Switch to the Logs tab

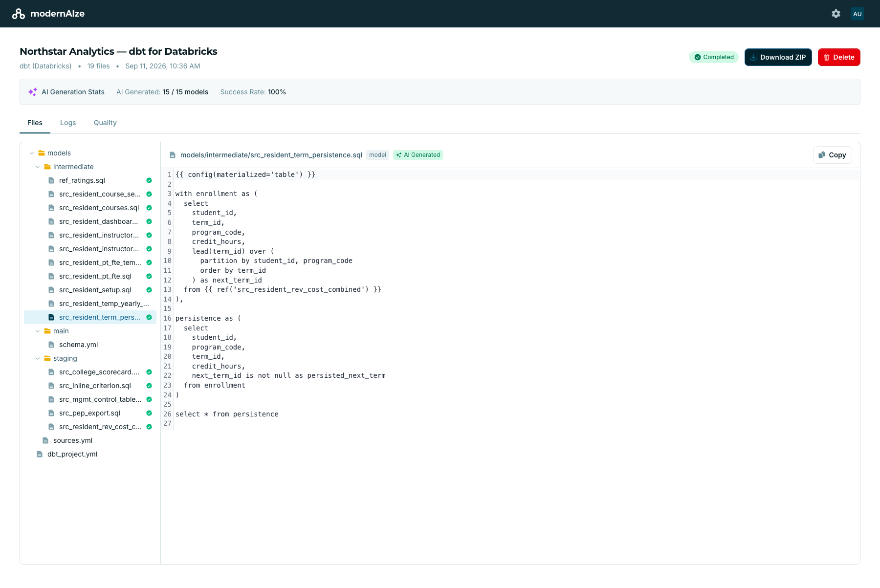coord(68,123)
